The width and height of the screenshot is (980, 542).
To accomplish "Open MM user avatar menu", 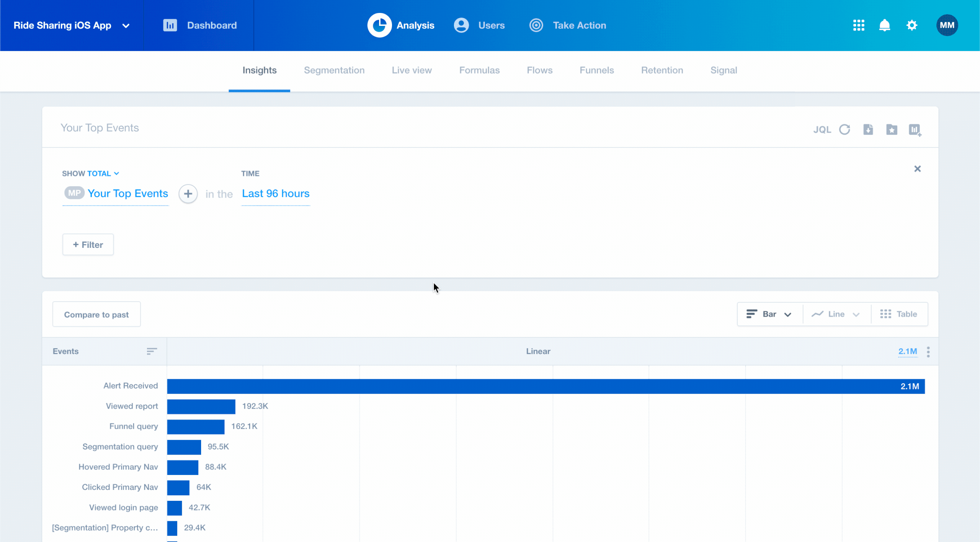I will [947, 25].
